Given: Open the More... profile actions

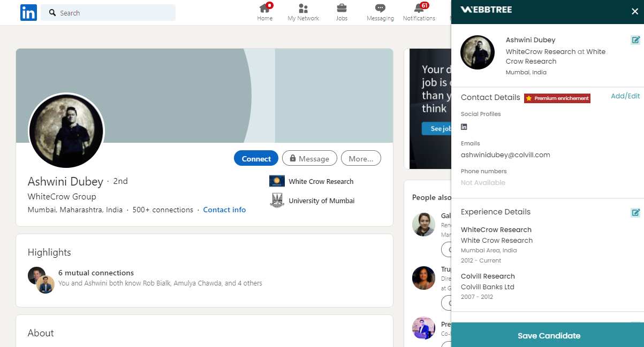Looking at the screenshot, I should pos(361,158).
